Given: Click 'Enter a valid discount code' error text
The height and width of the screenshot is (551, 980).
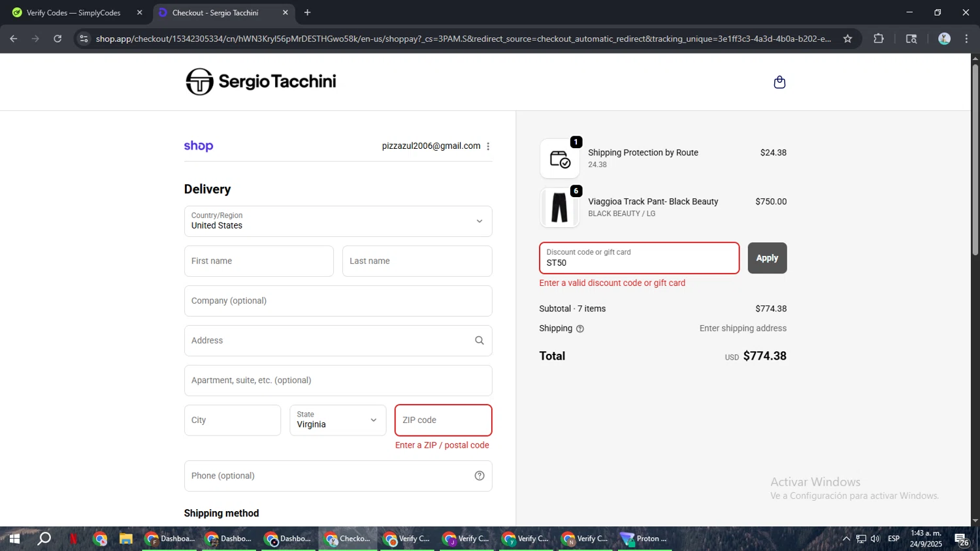Looking at the screenshot, I should click(x=612, y=283).
